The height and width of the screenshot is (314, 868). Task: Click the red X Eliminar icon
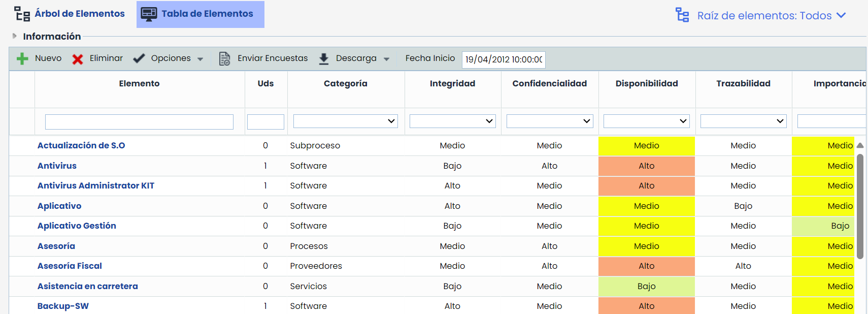78,59
